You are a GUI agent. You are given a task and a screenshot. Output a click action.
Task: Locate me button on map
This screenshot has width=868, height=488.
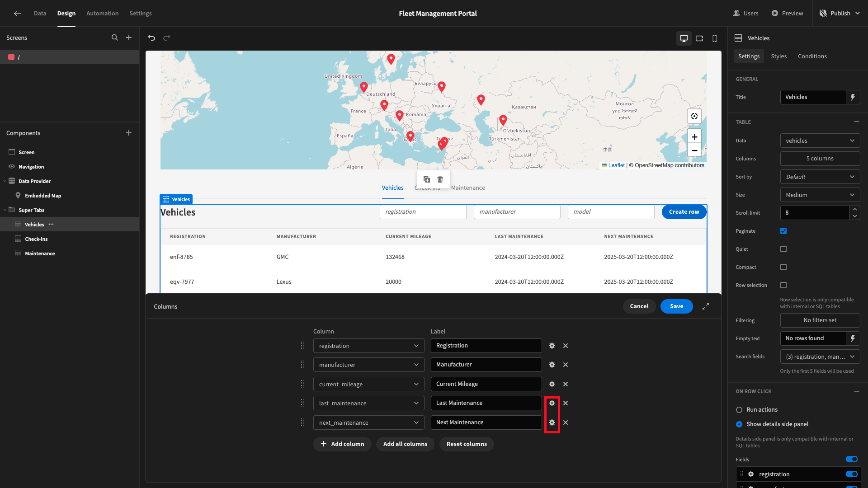[694, 116]
